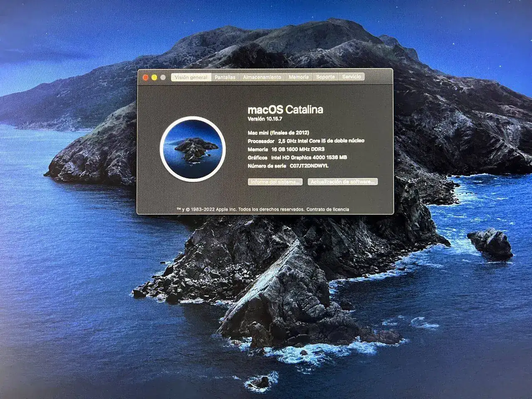Switch to the Visión general tab
This screenshot has height=399, width=532.
[191, 77]
